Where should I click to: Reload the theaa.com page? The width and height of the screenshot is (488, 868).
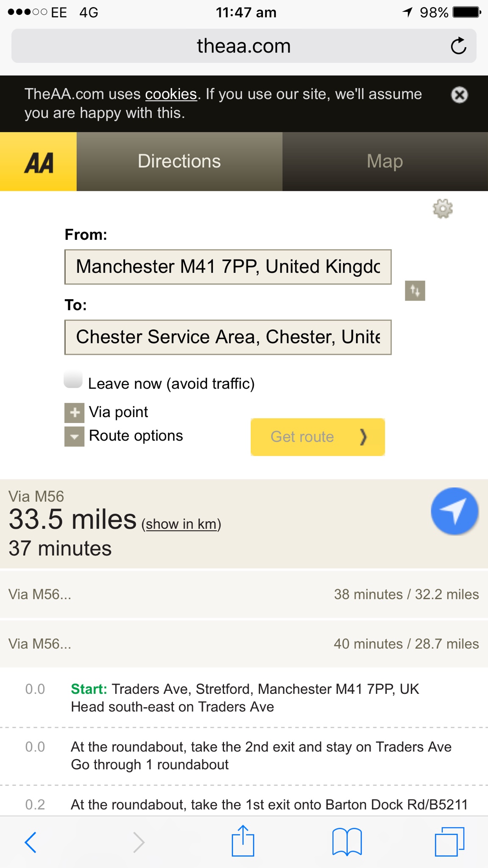[458, 46]
